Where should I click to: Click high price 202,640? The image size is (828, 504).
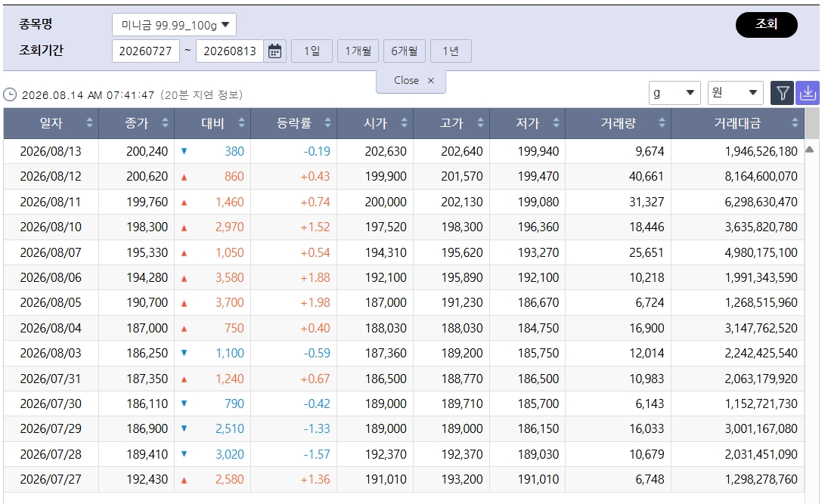(x=462, y=151)
